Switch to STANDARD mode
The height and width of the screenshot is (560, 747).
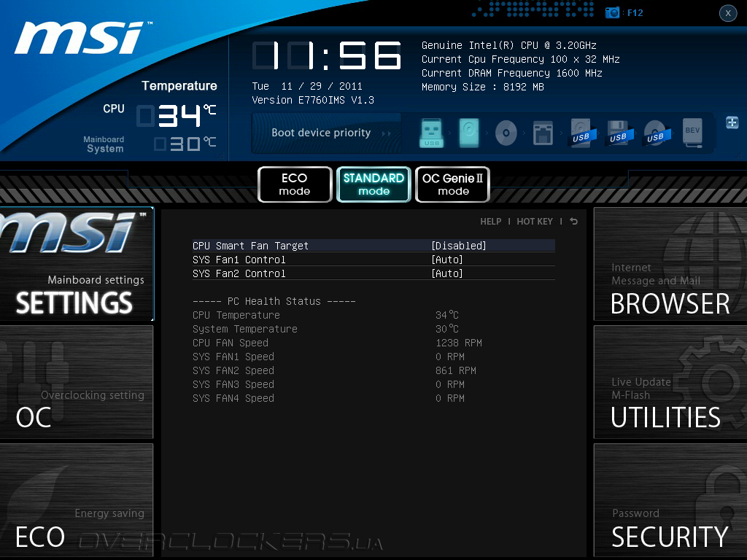coord(374,184)
